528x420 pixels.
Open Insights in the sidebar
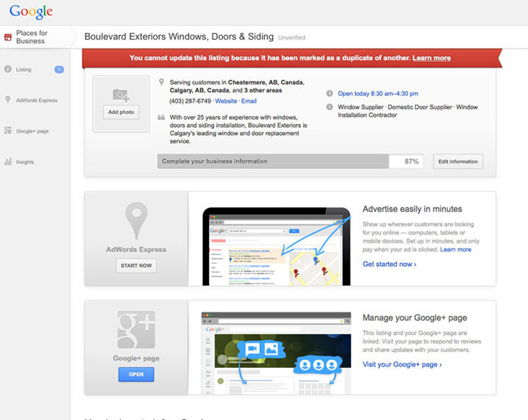click(x=25, y=162)
